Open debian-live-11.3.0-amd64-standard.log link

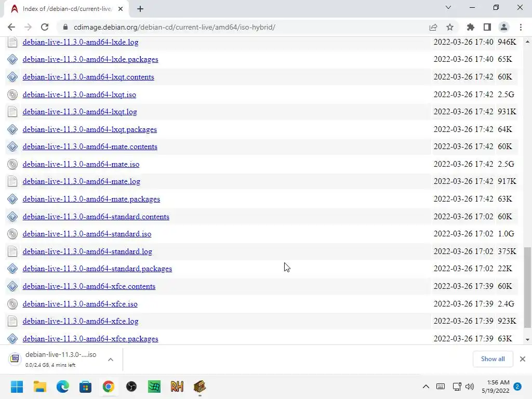(87, 252)
